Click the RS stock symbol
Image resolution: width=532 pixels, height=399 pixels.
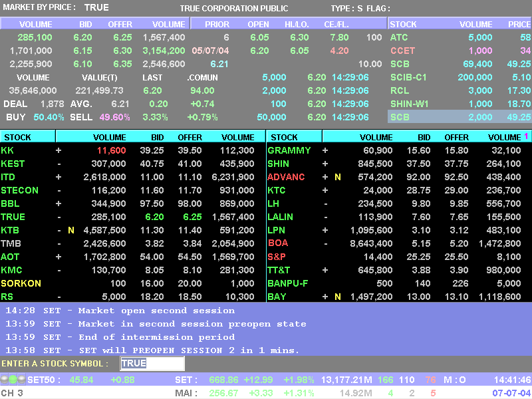point(7,297)
